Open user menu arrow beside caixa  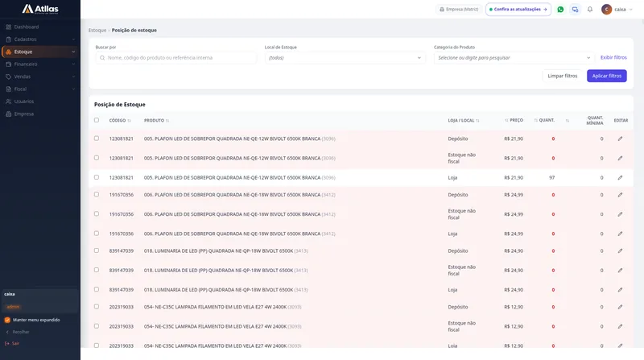click(x=631, y=10)
